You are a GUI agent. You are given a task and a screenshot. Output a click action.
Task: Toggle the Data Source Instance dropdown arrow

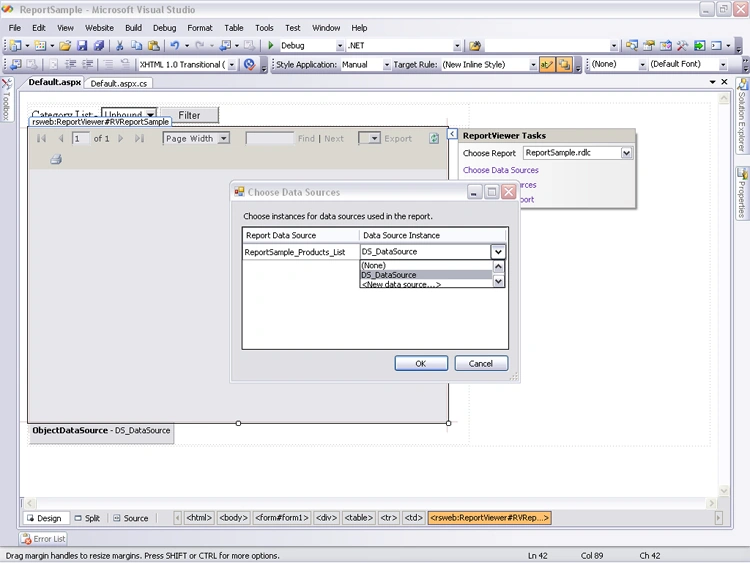pyautogui.click(x=498, y=252)
